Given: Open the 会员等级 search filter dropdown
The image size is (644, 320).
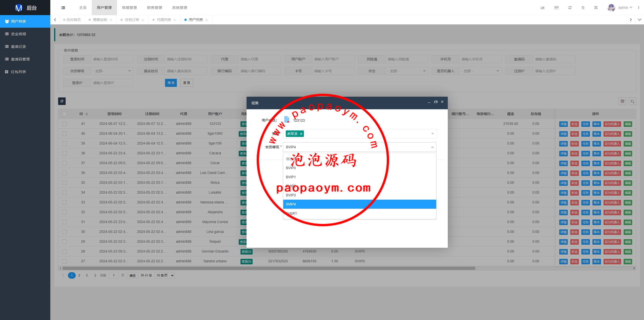Looking at the screenshot, I should (x=112, y=71).
